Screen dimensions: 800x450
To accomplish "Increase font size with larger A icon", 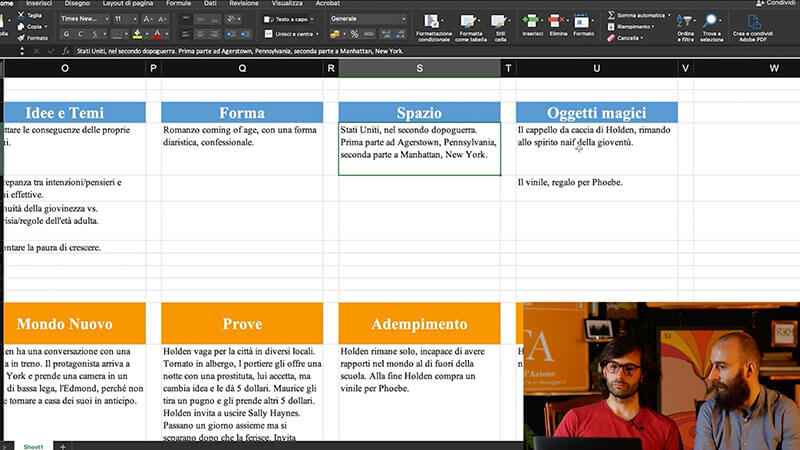I will tap(147, 19).
